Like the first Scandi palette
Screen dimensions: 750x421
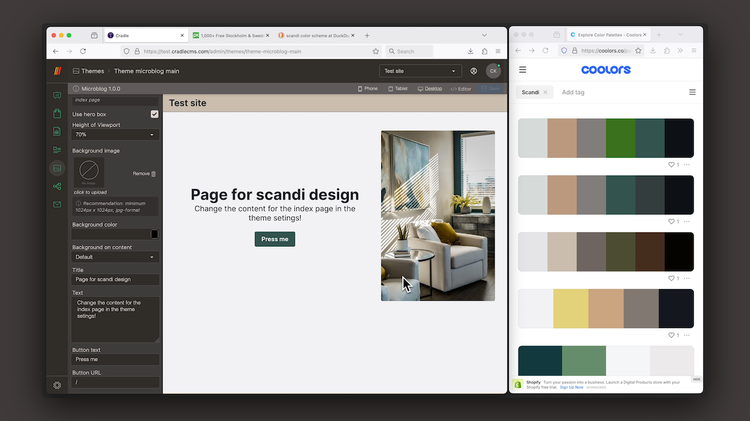[671, 165]
